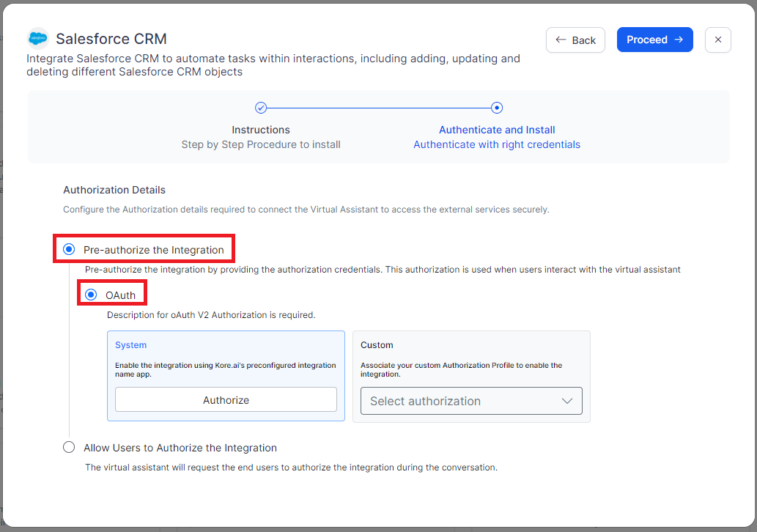
Task: Select Pre-authorize the Integration radio button
Action: point(70,249)
